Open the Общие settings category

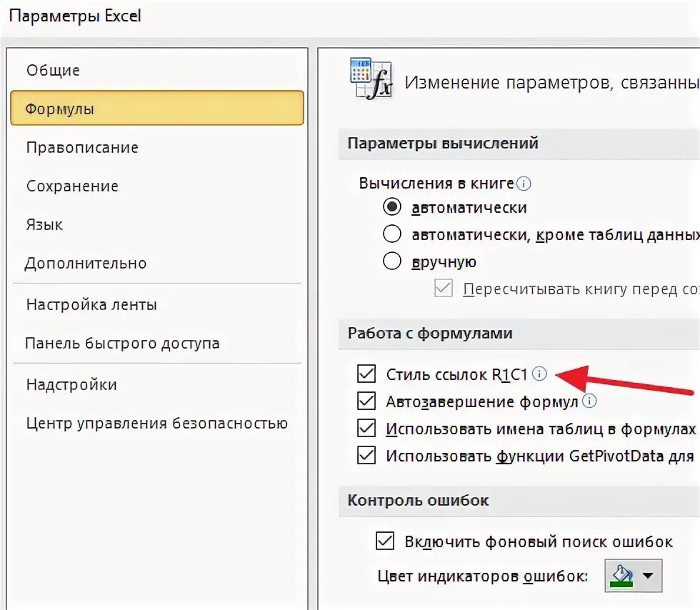(53, 70)
